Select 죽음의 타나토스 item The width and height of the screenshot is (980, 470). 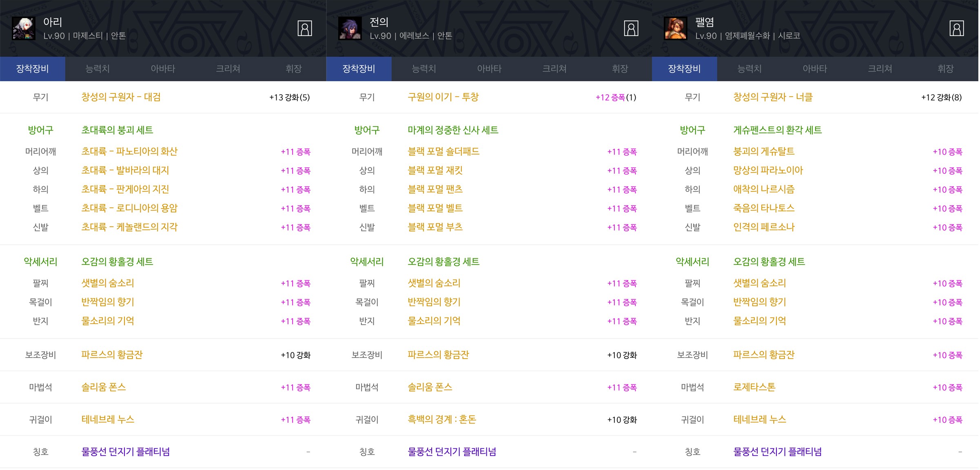764,208
